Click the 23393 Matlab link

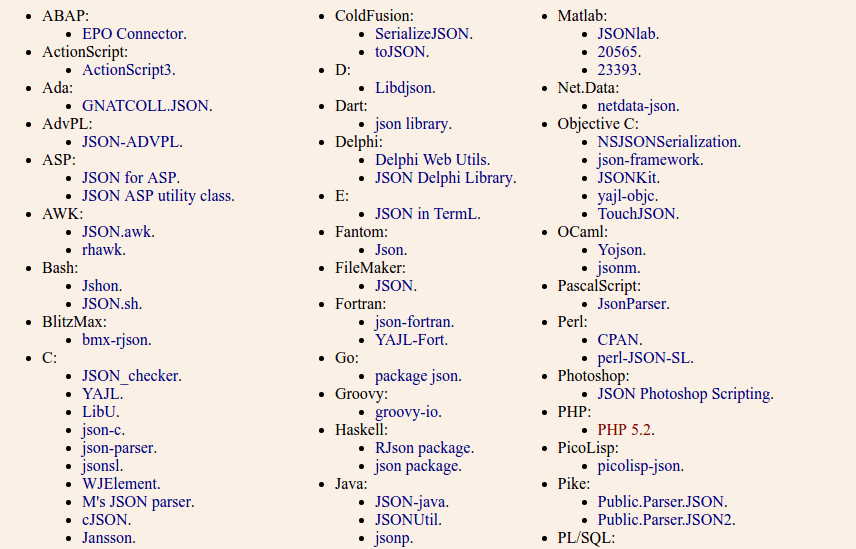618,70
